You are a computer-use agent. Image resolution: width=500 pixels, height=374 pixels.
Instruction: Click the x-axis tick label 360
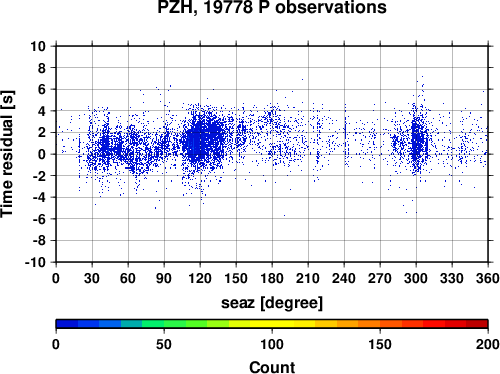tap(488, 278)
